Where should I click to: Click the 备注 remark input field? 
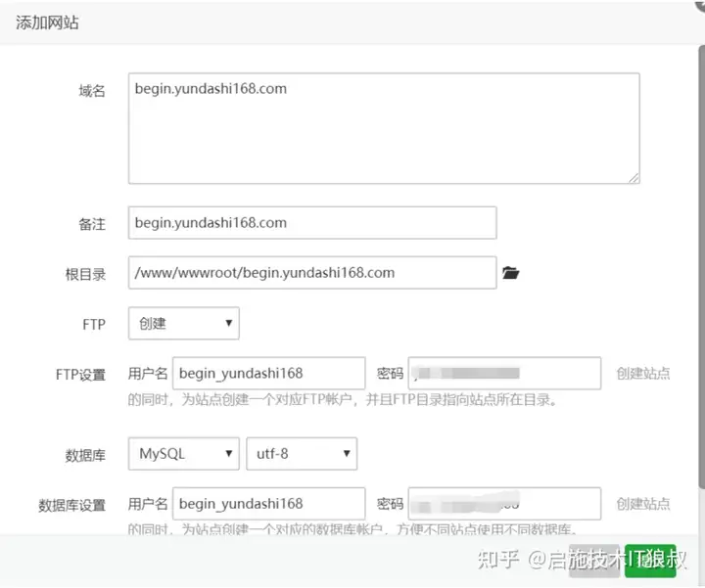point(312,223)
